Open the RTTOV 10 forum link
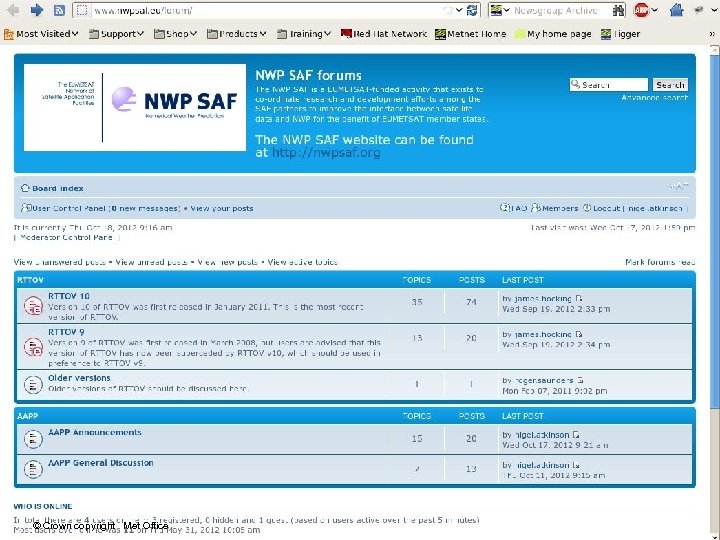The image size is (720, 540). 69,296
